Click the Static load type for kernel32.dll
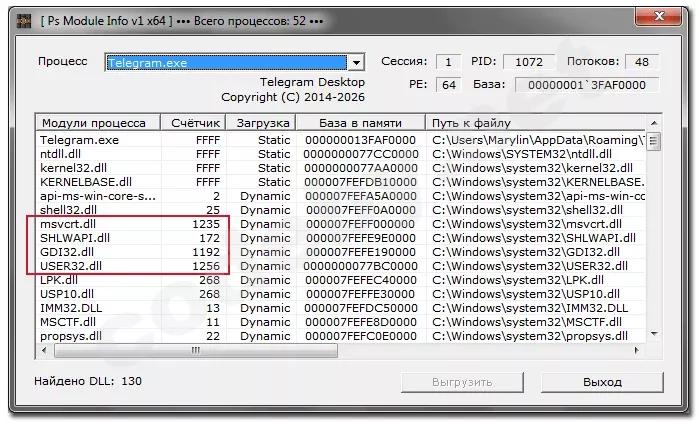 coord(274,168)
